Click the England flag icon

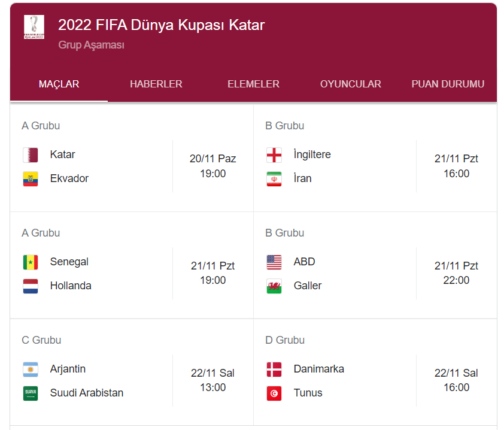[x=274, y=155]
